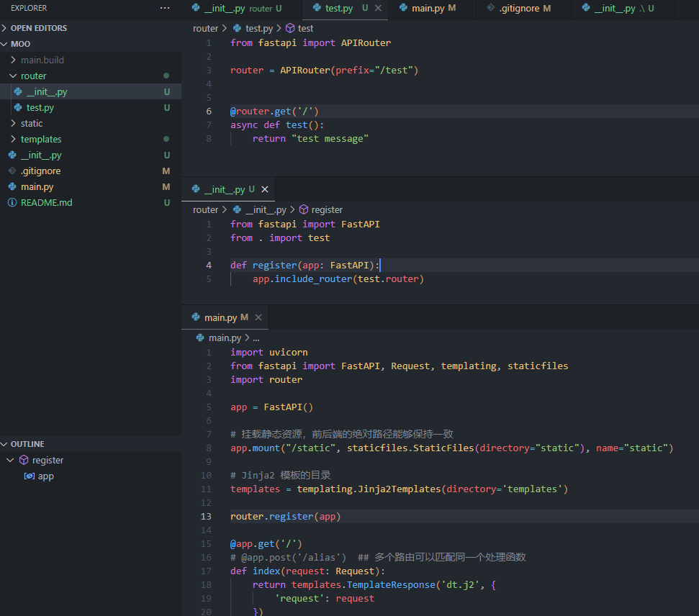Close the test.py editor tab
Viewport: 699px width, 616px height.
[x=378, y=9]
